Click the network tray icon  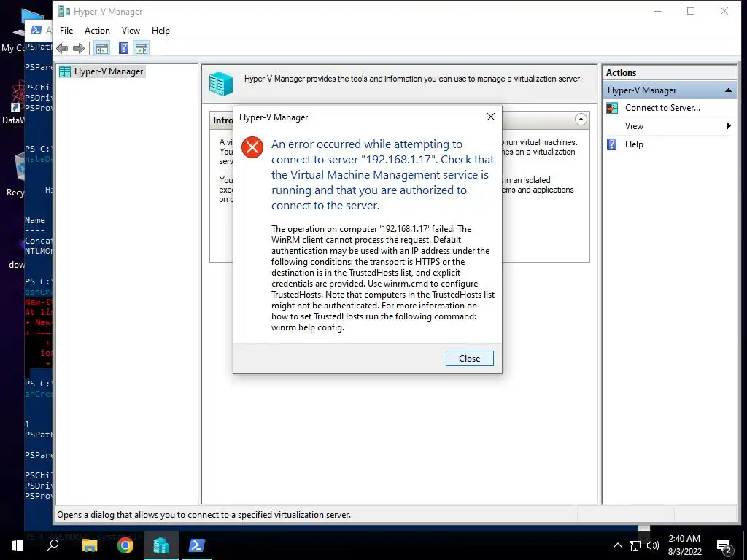(635, 545)
